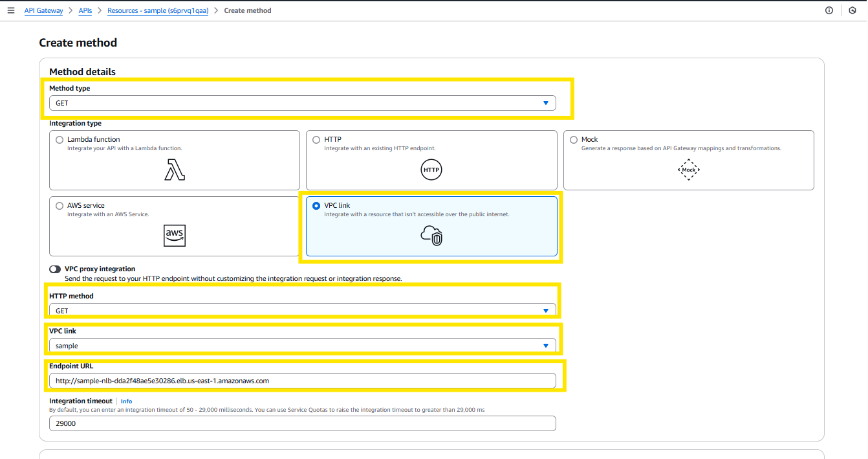Click the 'Integration type' label
868x459 pixels.
(x=75, y=123)
